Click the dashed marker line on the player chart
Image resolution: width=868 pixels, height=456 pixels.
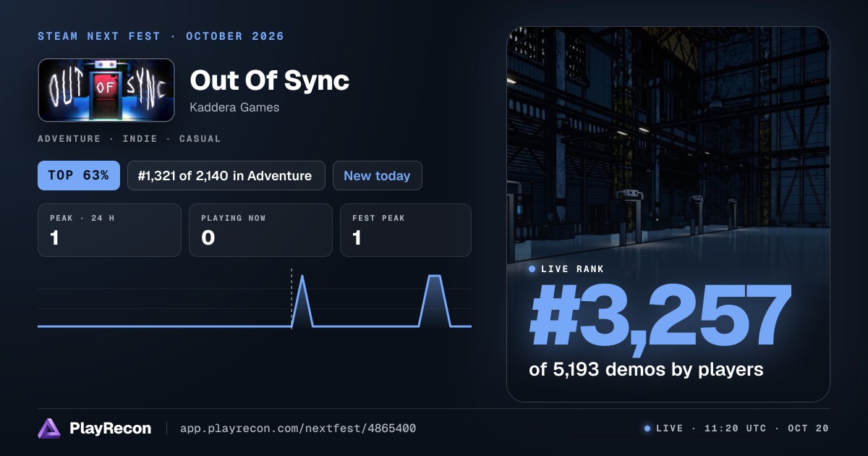(x=292, y=298)
